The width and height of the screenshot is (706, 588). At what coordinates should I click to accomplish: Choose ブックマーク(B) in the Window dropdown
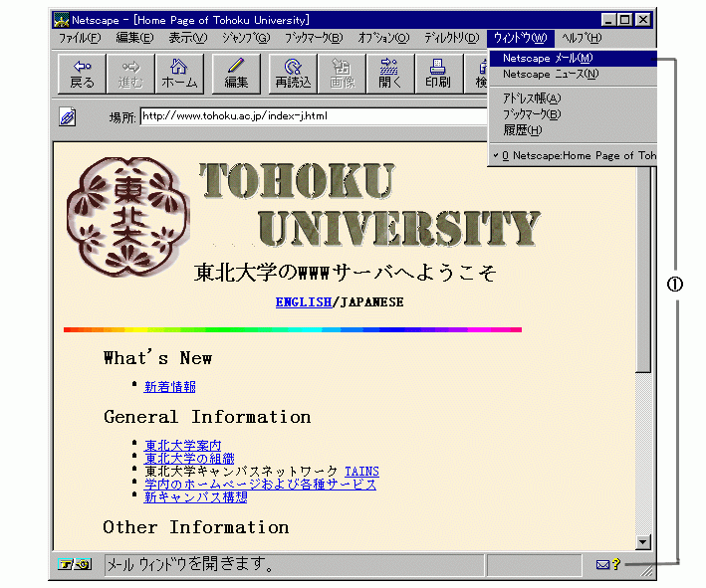coord(574,114)
